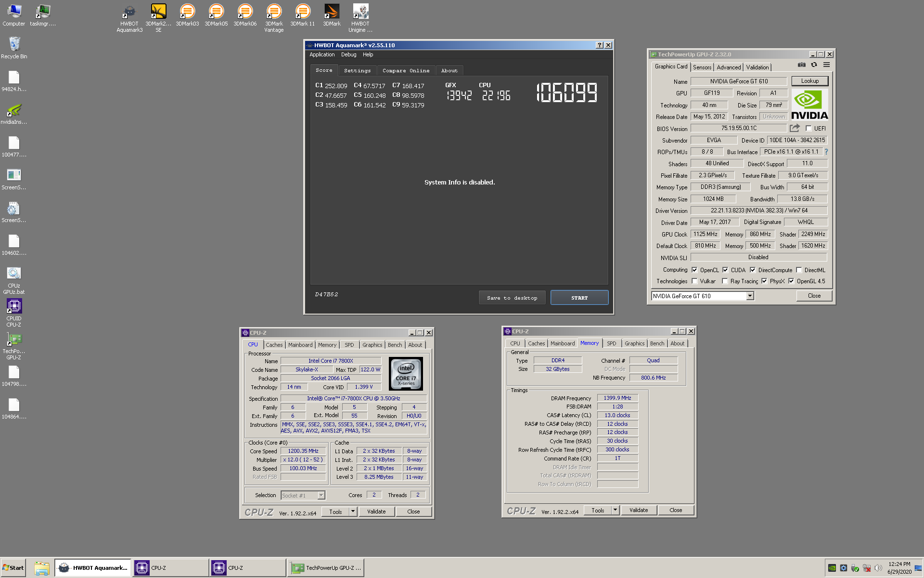The height and width of the screenshot is (578, 924).
Task: Click Bus Interface question mark icon
Action: click(x=826, y=152)
